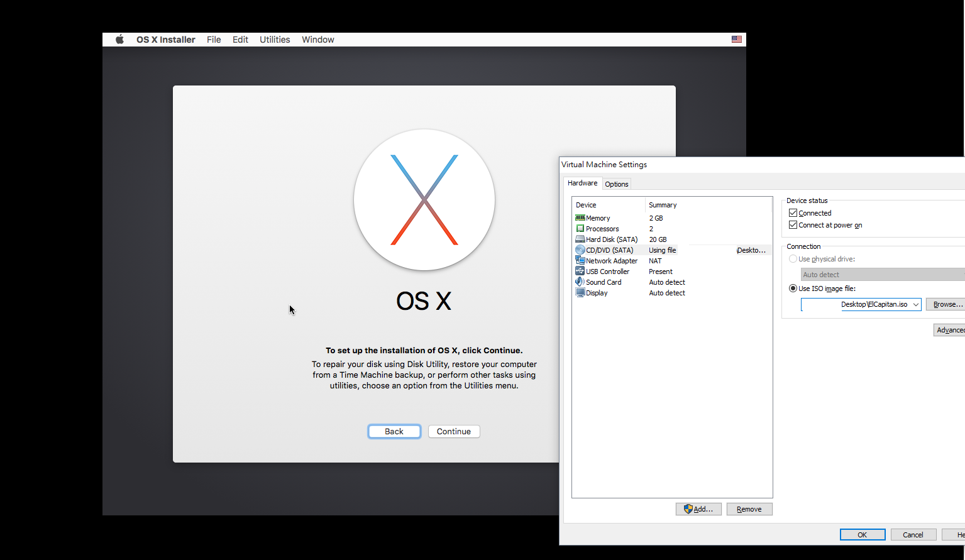Click the Memory device icon

click(x=580, y=217)
